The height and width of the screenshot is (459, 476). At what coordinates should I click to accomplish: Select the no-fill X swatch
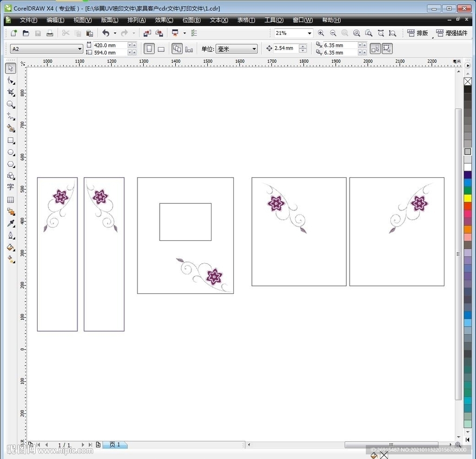[468, 81]
